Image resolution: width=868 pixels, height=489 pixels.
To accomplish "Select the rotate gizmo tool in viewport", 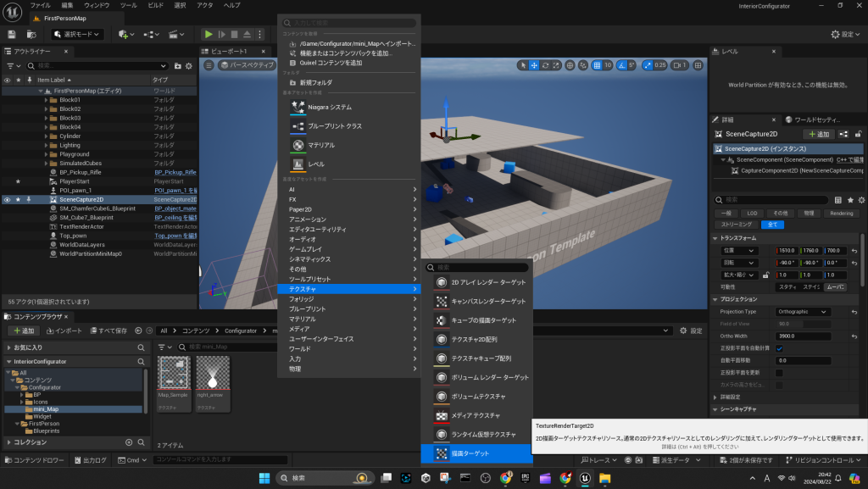I will (x=548, y=65).
